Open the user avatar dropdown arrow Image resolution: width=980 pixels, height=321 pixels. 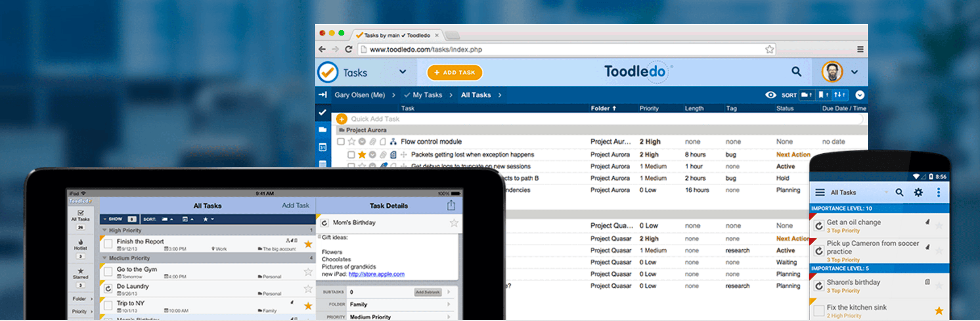pyautogui.click(x=854, y=72)
